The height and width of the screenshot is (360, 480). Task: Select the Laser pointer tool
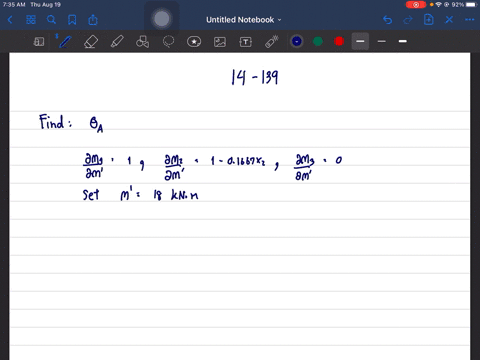coord(272,42)
